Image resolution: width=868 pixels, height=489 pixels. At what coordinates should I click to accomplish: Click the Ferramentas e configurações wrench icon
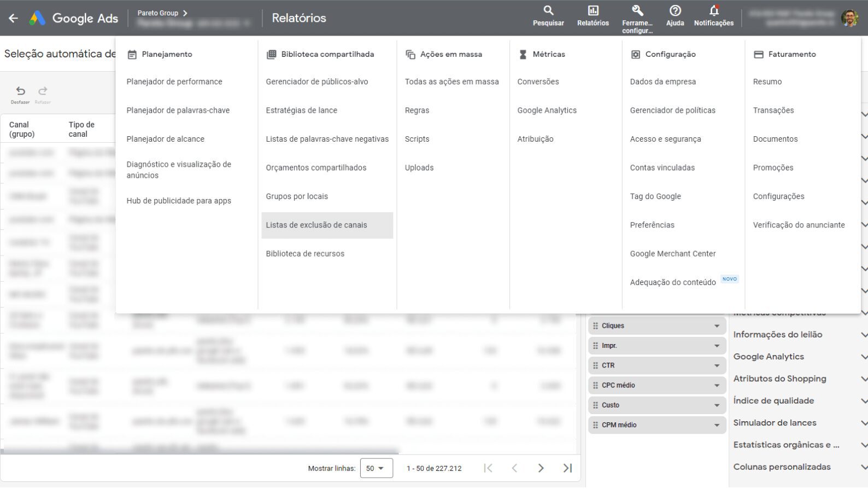tap(637, 11)
